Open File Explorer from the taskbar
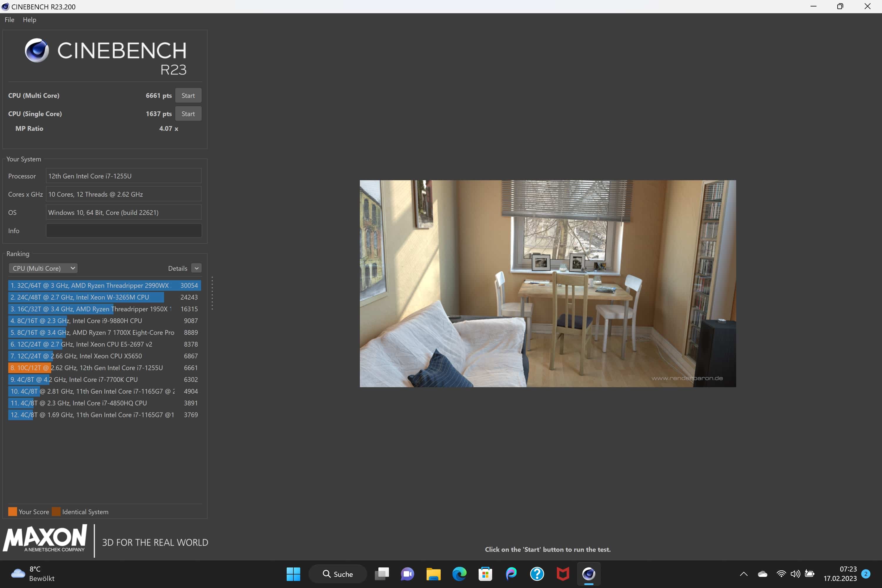 click(433, 574)
